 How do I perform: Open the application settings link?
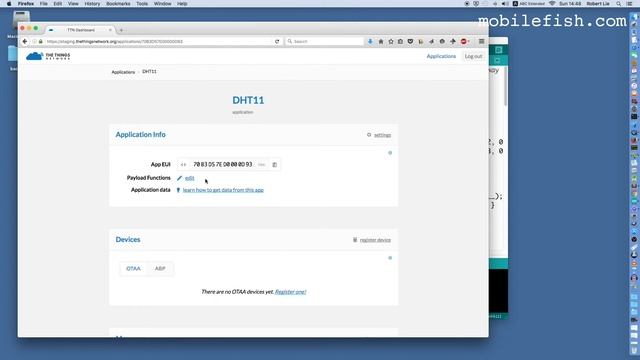382,135
